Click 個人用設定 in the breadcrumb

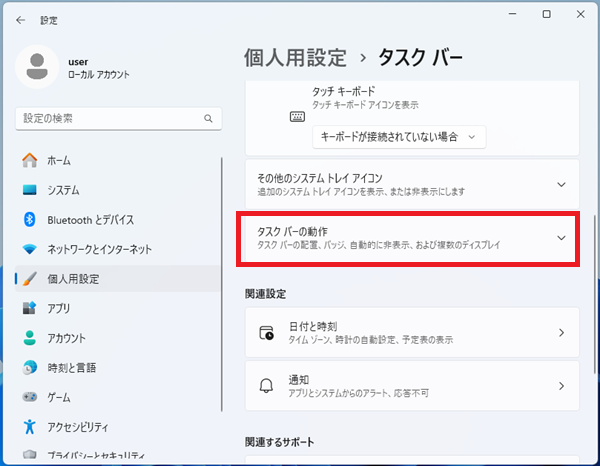tap(294, 57)
